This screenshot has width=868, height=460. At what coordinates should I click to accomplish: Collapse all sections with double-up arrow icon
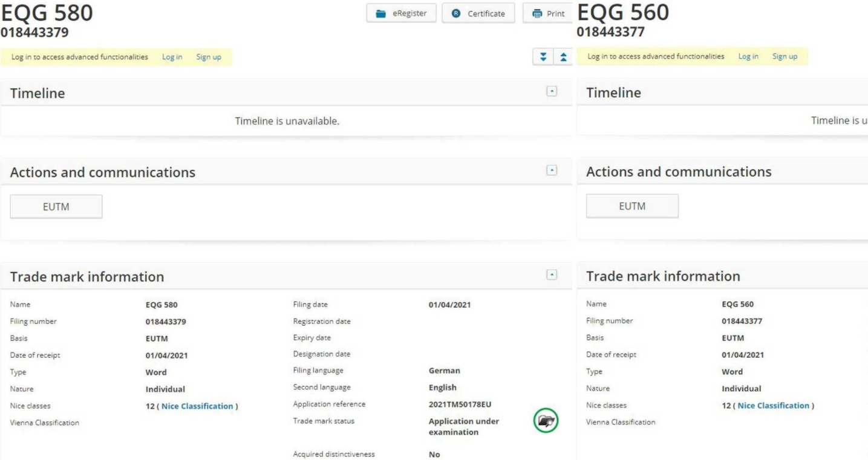tap(563, 57)
